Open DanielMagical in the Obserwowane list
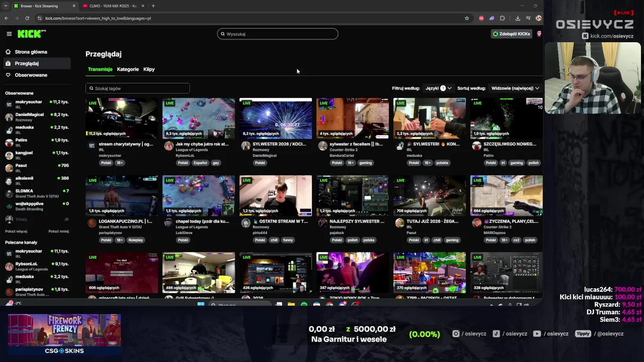The width and height of the screenshot is (644, 362). [x=36, y=117]
